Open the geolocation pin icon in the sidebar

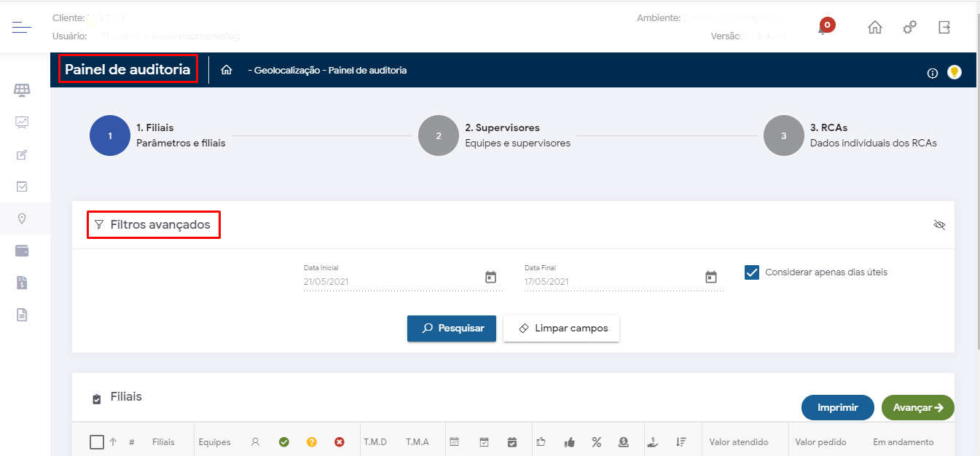coord(22,219)
